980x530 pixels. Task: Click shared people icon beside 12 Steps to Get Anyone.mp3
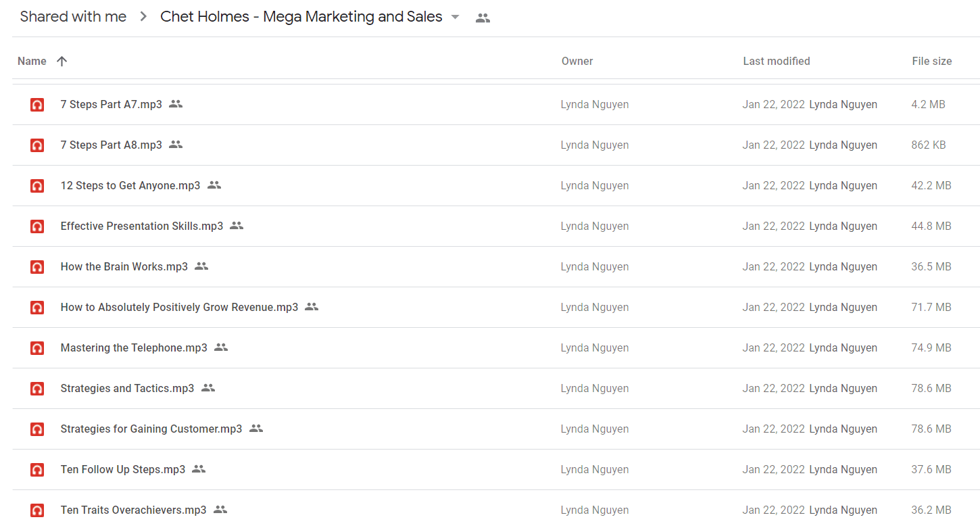pyautogui.click(x=214, y=185)
